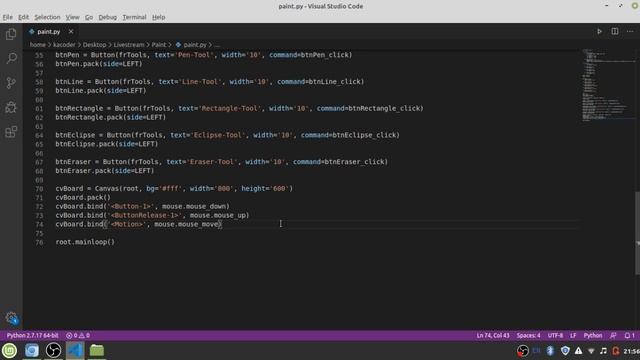640x360 pixels.
Task: Split the editor to the right
Action: pyautogui.click(x=615, y=31)
